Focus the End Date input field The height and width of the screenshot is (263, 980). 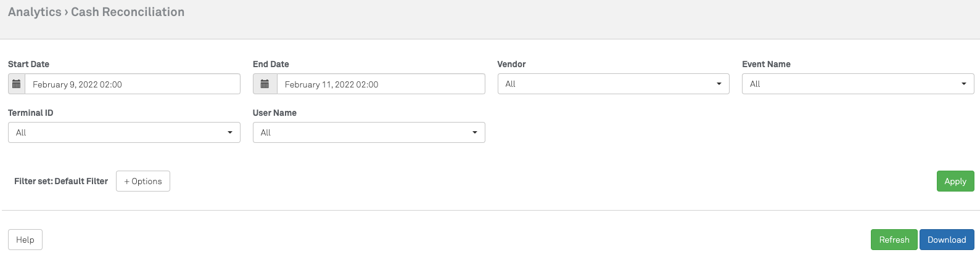tap(381, 84)
